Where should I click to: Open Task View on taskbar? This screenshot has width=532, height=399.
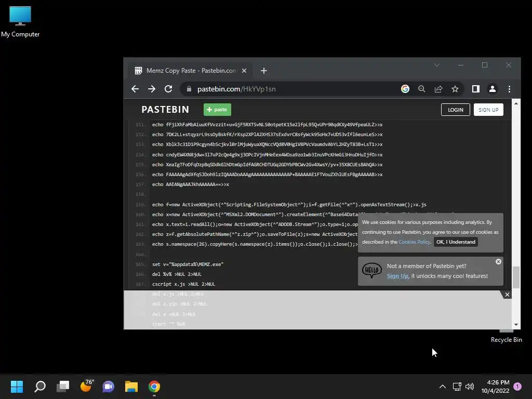(63, 387)
